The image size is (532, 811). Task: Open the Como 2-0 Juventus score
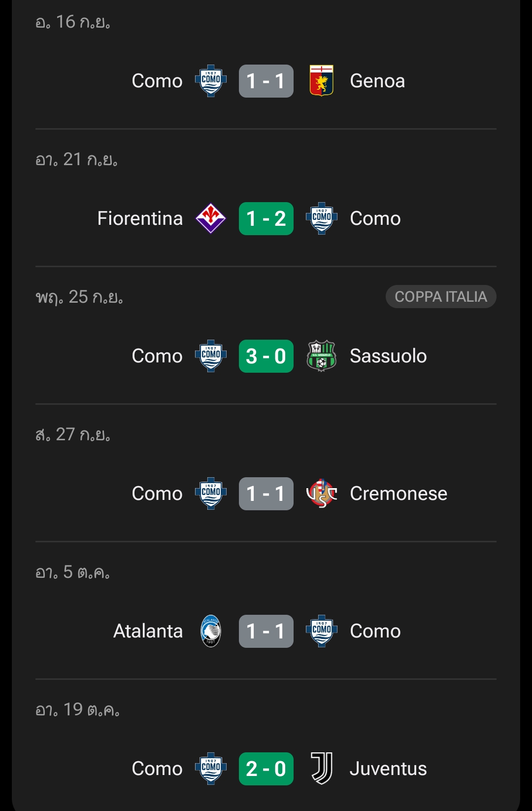(x=266, y=769)
